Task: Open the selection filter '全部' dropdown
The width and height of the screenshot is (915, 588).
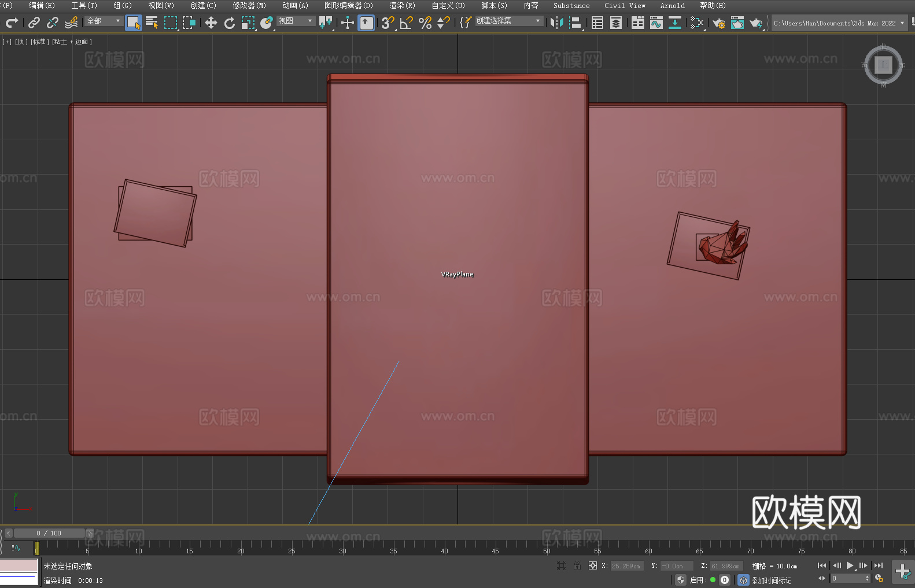Action: (104, 21)
